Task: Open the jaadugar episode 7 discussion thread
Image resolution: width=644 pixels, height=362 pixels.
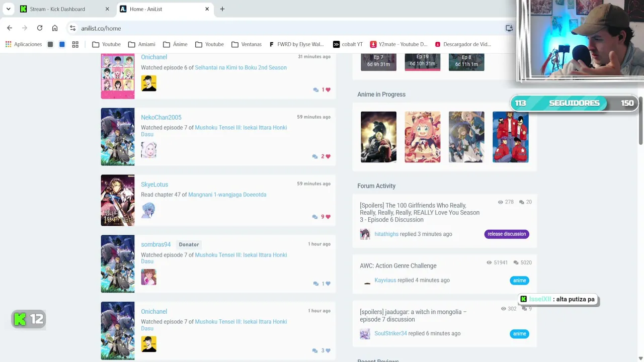Action: tap(413, 315)
